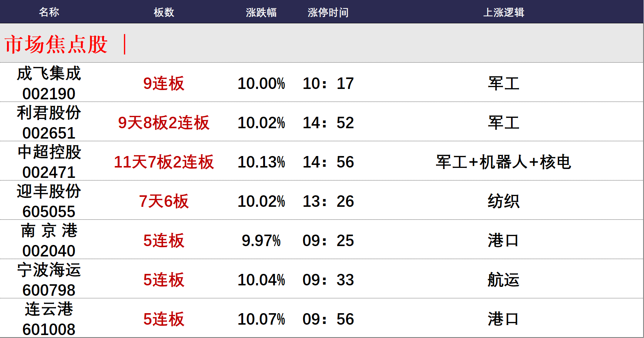This screenshot has height=338, width=644.
Task: Select the 10.13% change value
Action: pyautogui.click(x=261, y=162)
